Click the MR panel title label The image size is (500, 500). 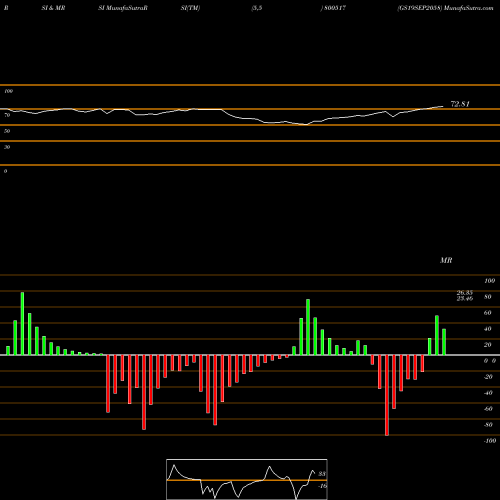446,260
